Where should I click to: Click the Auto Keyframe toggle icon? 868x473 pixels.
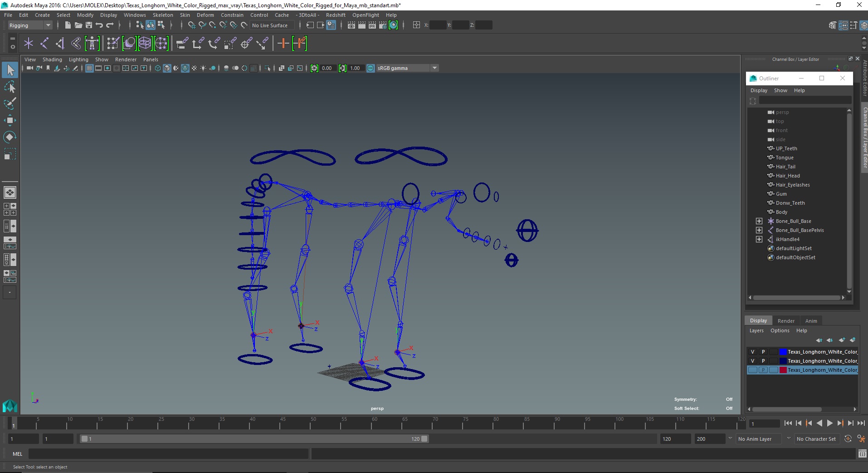(x=848, y=439)
